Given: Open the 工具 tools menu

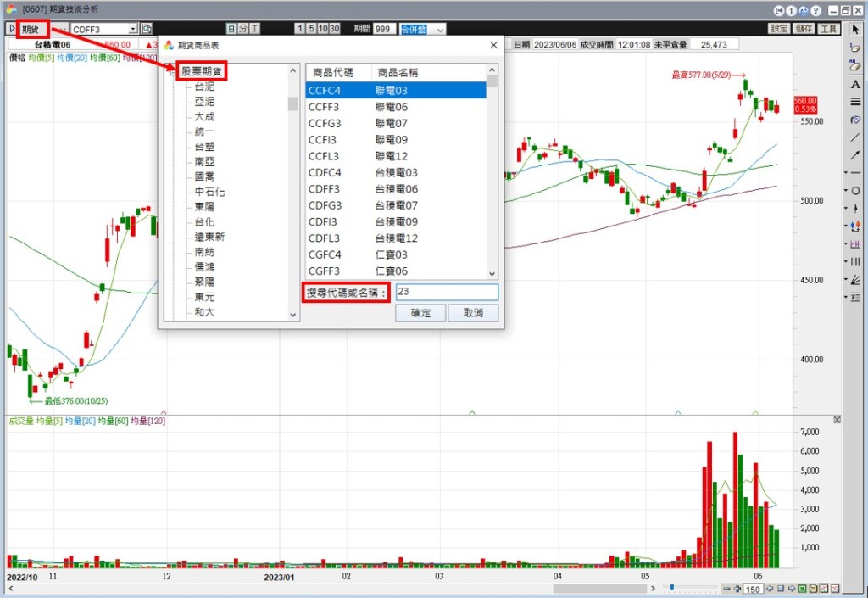Looking at the screenshot, I should click(830, 29).
